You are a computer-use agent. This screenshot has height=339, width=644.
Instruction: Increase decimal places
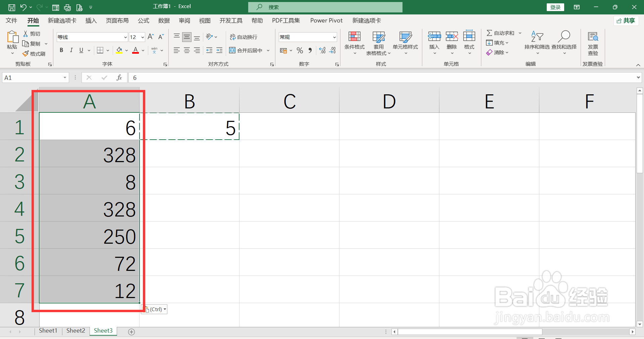[x=322, y=50]
